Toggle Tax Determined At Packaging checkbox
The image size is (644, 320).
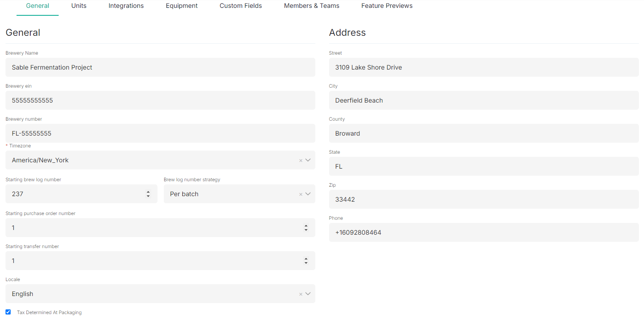(8, 312)
